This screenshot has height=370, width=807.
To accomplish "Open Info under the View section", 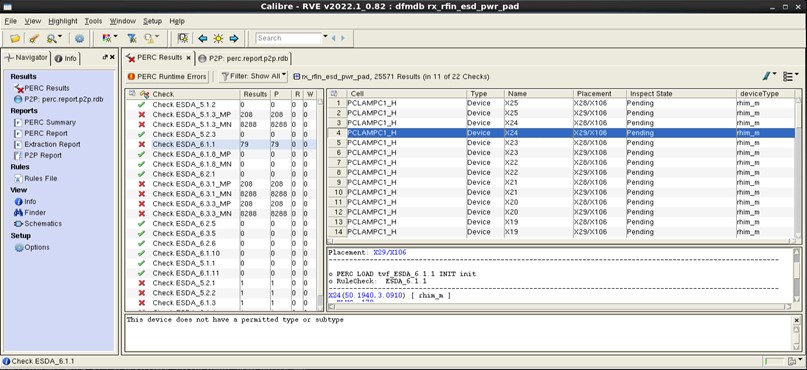I will click(25, 202).
